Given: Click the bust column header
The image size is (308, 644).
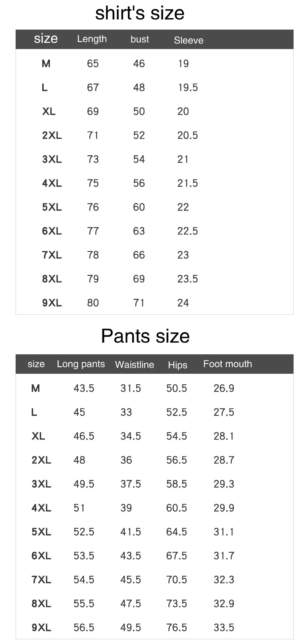Looking at the screenshot, I should [x=140, y=39].
